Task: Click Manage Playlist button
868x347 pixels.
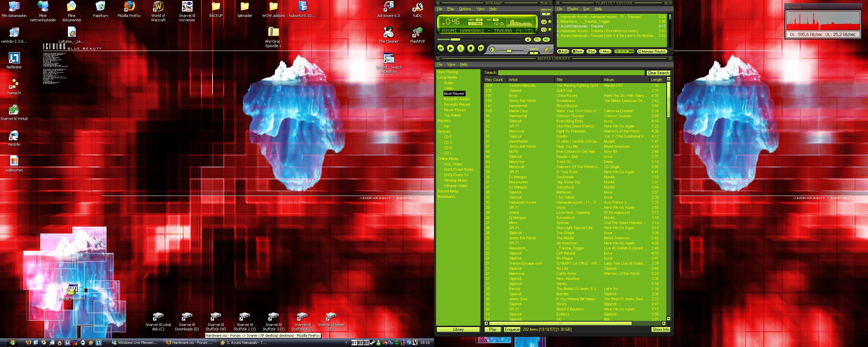Action: tap(652, 52)
